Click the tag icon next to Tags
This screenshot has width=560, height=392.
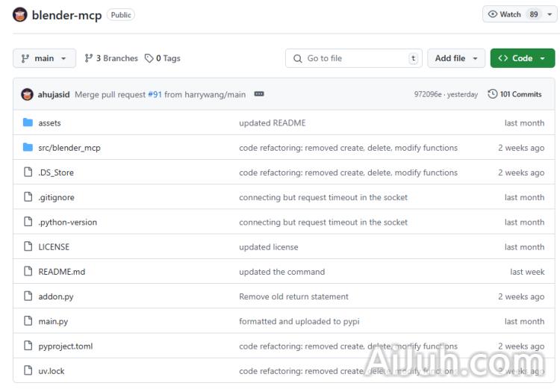pyautogui.click(x=149, y=58)
